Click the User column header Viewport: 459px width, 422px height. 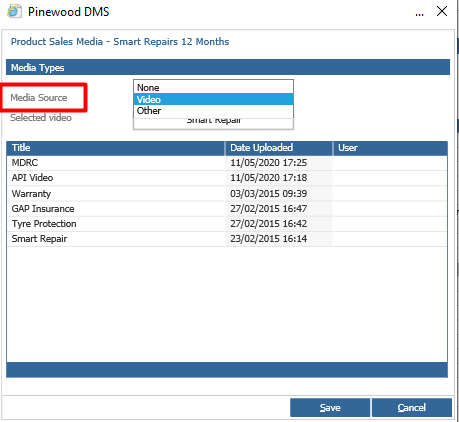click(x=390, y=148)
